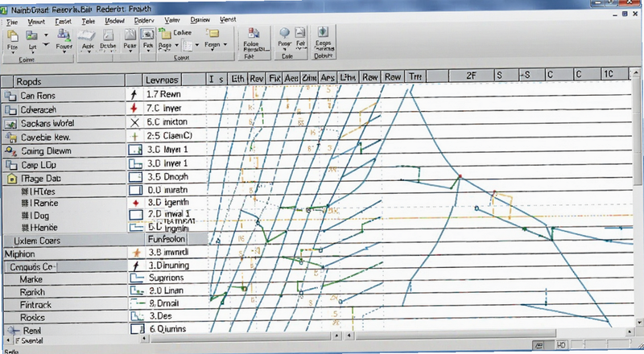Click the Ftte toolbar icon
Image resolution: width=644 pixels, height=354 pixels.
tap(13, 35)
